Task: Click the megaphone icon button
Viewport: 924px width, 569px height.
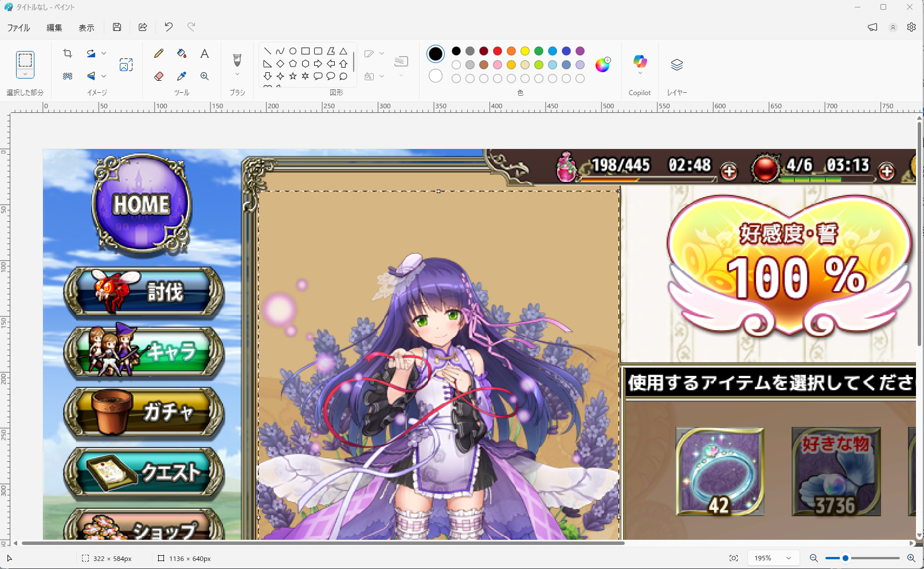Action: tap(872, 27)
